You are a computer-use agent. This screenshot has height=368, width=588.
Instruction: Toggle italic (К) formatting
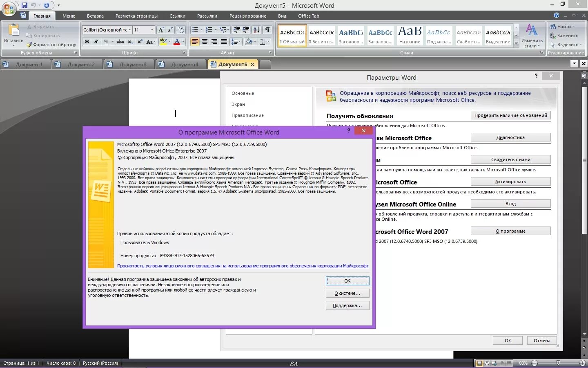pos(96,42)
